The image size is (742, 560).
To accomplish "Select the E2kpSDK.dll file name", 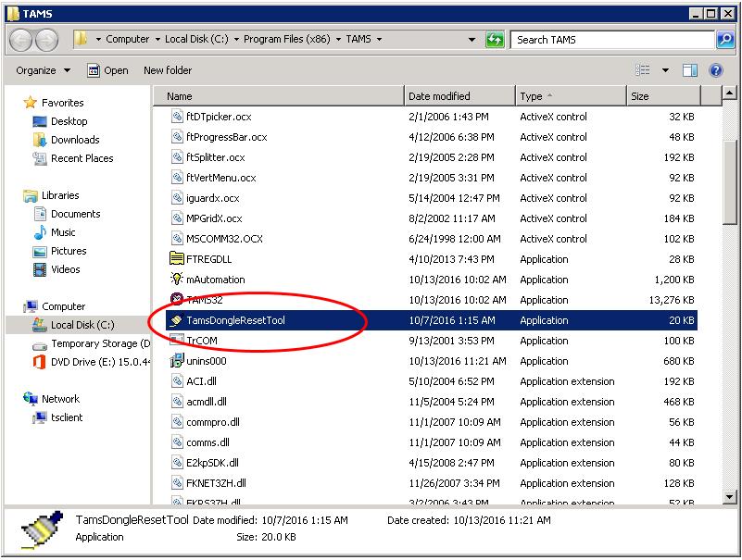I will point(212,463).
